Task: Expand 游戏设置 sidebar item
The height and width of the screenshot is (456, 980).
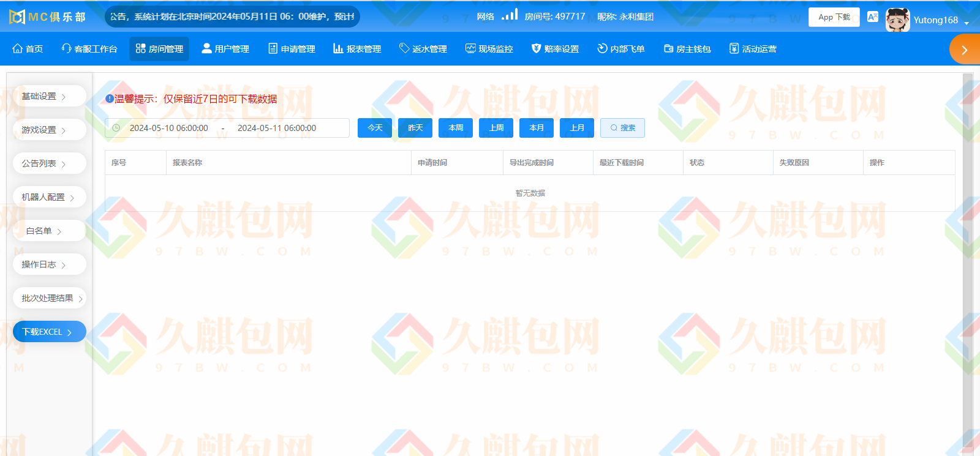Action: click(49, 130)
